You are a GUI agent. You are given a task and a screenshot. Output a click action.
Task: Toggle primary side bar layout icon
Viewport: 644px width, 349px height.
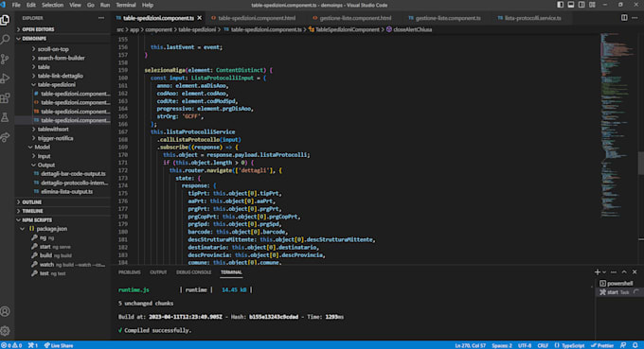click(x=561, y=5)
